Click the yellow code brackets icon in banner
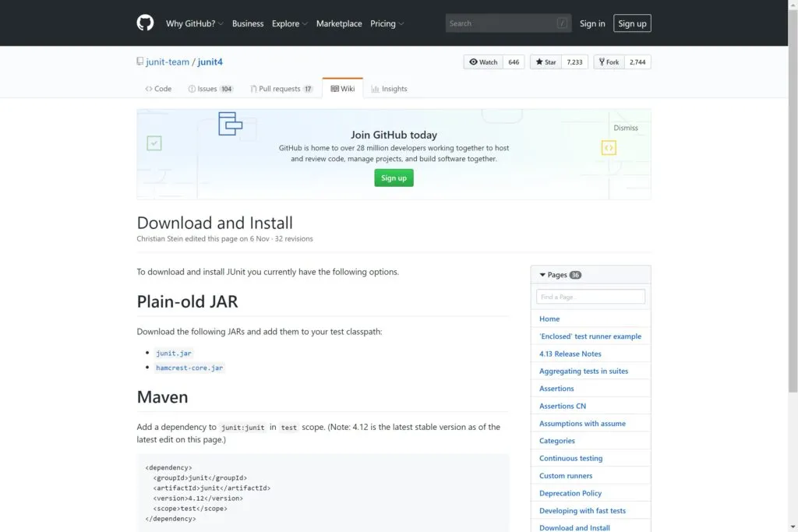Viewport: 798px width, 532px height. (609, 147)
